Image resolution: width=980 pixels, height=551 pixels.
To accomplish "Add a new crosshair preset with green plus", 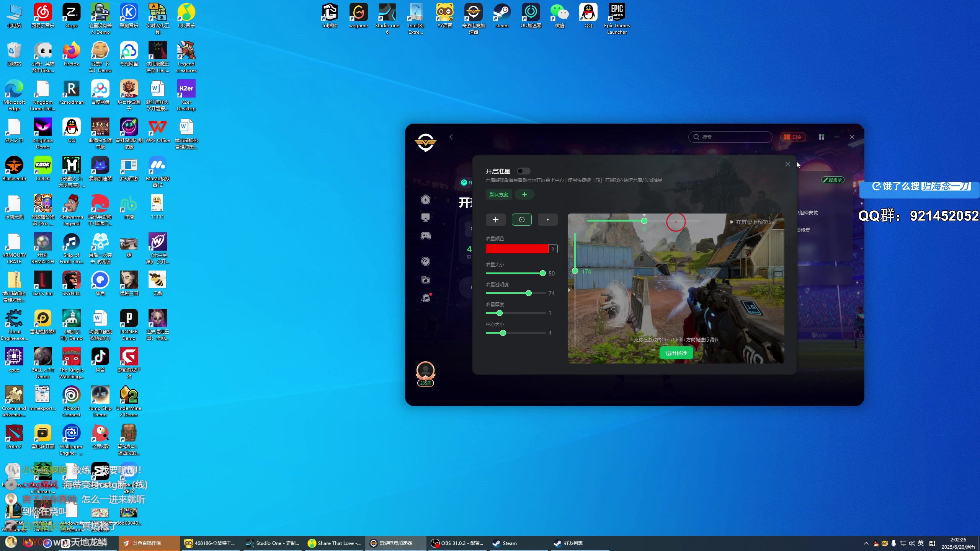I will 524,195.
